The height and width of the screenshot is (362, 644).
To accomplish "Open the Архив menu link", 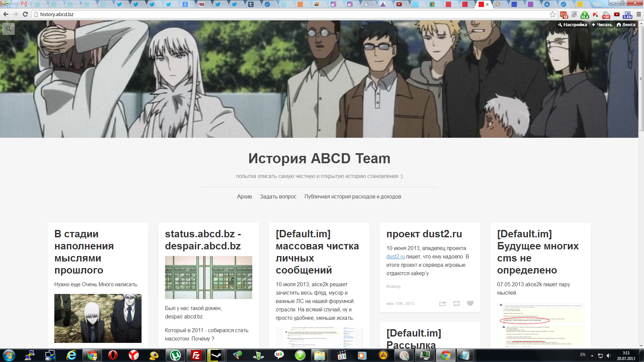I will [244, 197].
